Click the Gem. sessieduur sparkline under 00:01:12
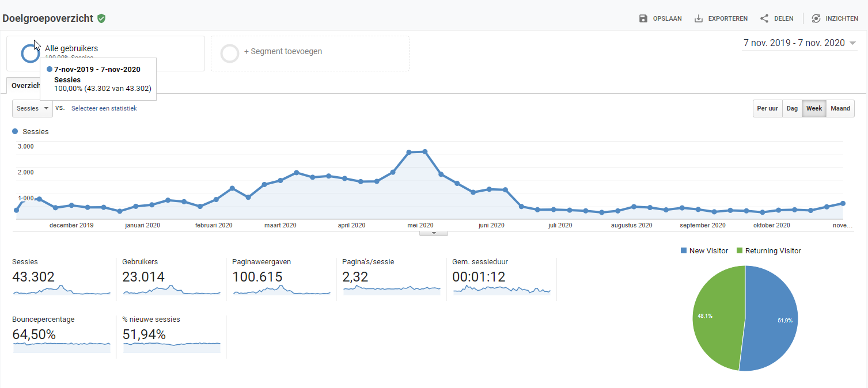The height and width of the screenshot is (388, 868). [502, 291]
